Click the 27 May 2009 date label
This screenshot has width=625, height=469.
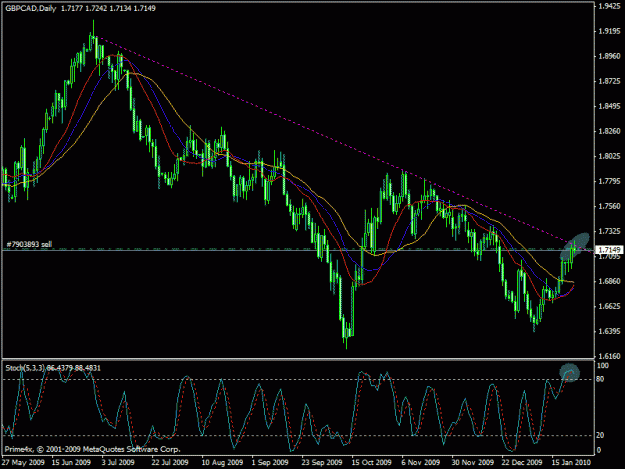coord(23,463)
